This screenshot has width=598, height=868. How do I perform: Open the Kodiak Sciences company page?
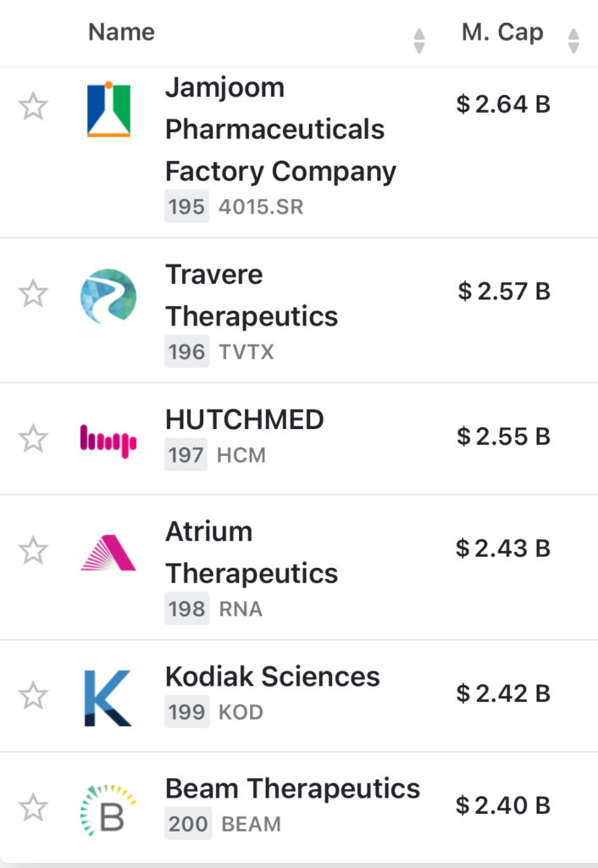coord(272,676)
